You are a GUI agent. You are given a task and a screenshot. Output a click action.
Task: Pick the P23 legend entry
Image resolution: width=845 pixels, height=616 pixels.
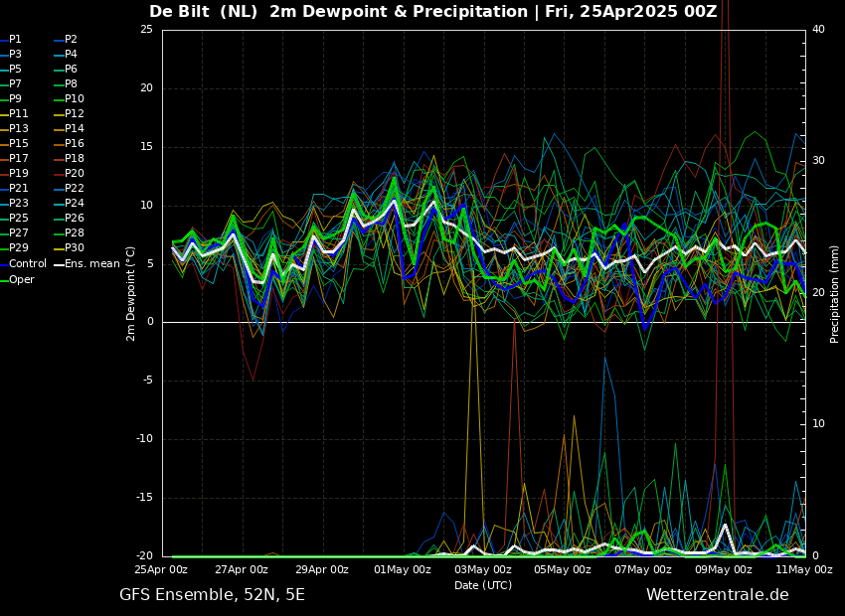[14, 203]
